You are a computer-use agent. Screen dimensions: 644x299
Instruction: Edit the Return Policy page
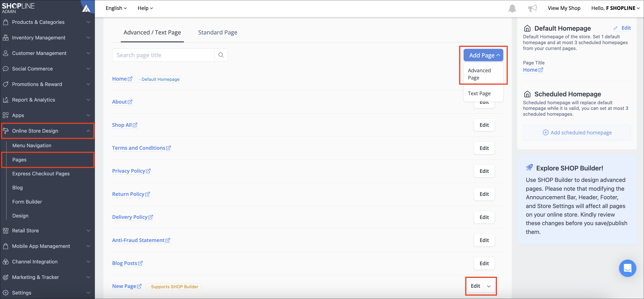pos(484,194)
